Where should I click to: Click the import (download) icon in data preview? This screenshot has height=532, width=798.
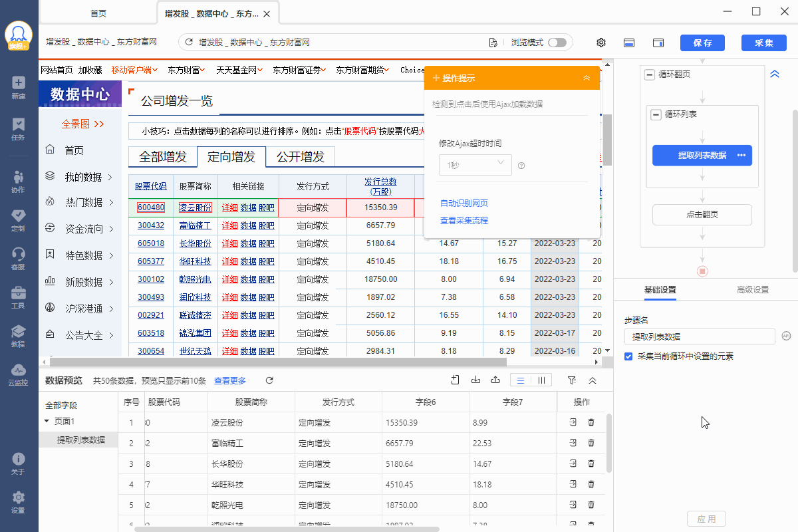pos(475,380)
